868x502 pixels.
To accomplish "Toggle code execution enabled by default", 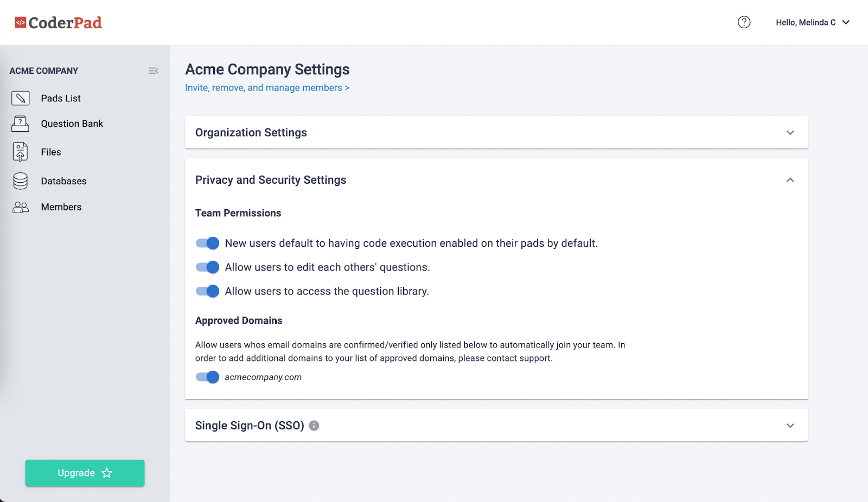I will point(207,243).
